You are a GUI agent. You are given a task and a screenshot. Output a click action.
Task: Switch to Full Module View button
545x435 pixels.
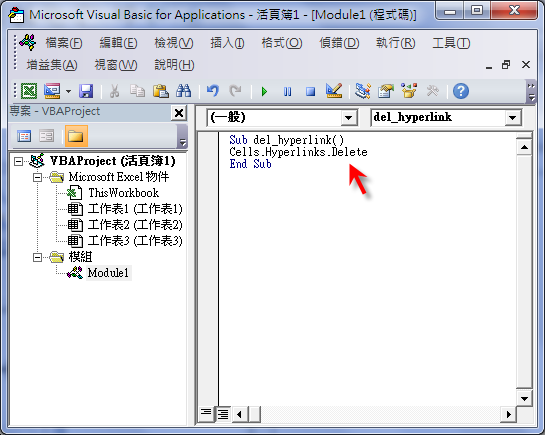[x=223, y=414]
